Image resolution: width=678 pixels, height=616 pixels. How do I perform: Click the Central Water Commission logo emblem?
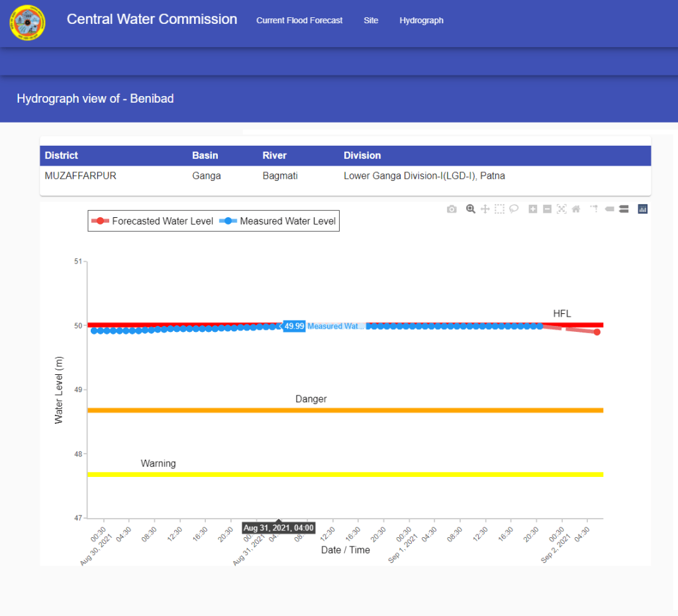27,23
